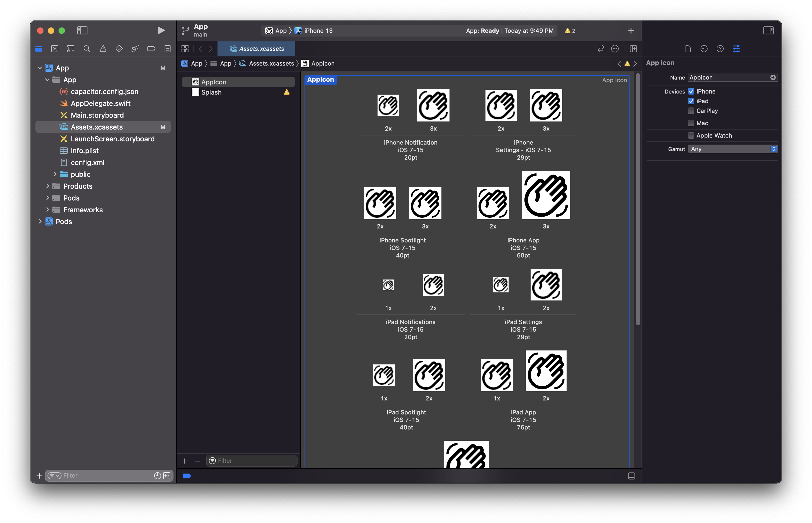This screenshot has width=812, height=523.
Task: Expand the Products folder in the navigator
Action: pyautogui.click(x=48, y=186)
